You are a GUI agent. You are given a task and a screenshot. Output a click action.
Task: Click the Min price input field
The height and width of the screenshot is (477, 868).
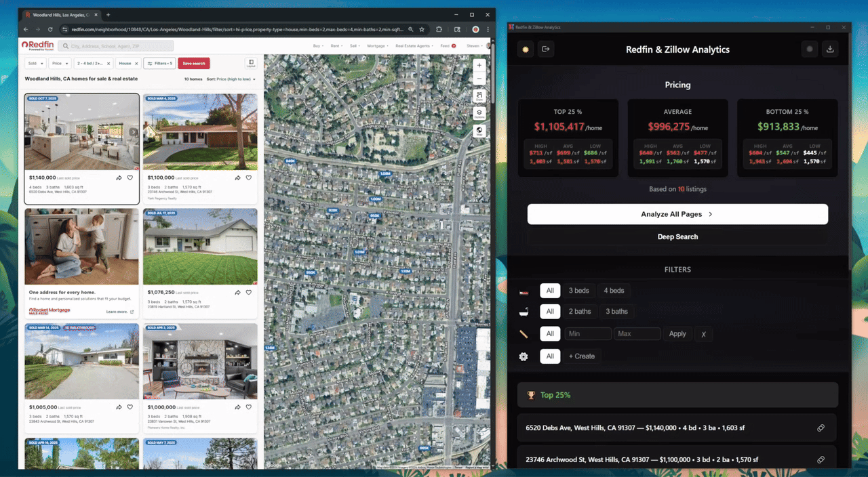pos(587,333)
